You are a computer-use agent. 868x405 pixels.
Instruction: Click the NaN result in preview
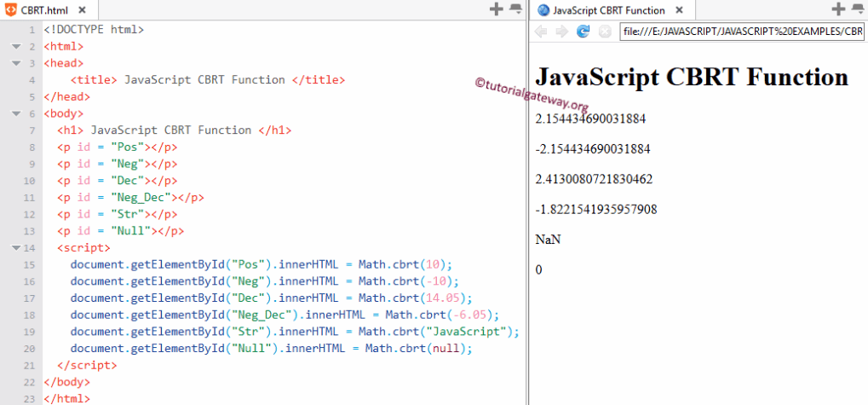[x=548, y=240]
